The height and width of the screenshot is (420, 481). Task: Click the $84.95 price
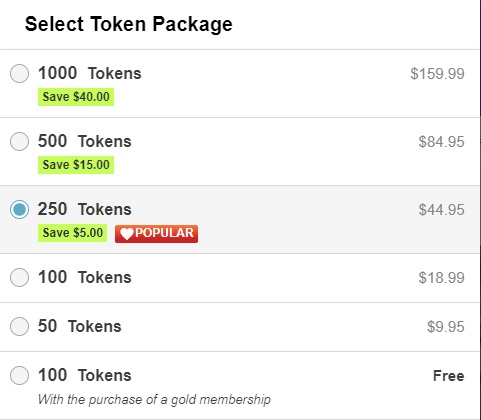click(441, 142)
